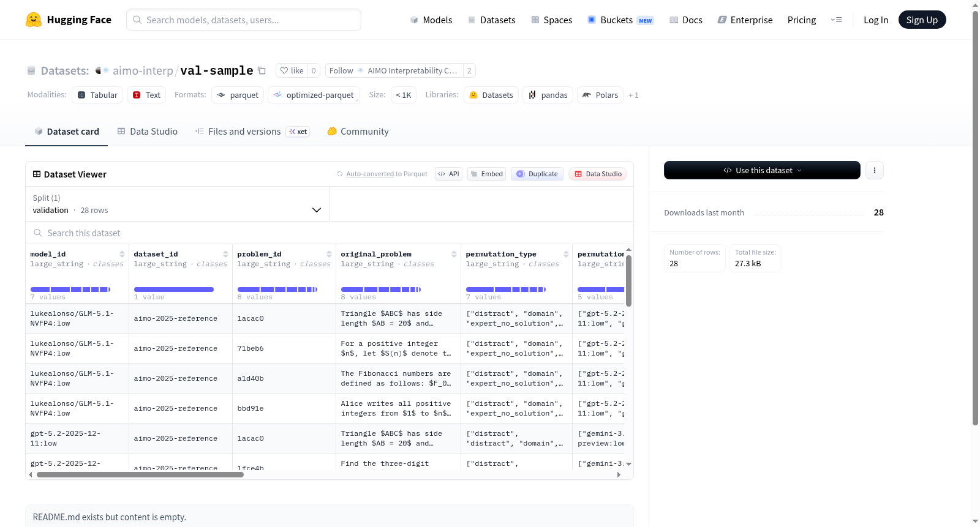Open the Buckets nav item

tap(620, 20)
